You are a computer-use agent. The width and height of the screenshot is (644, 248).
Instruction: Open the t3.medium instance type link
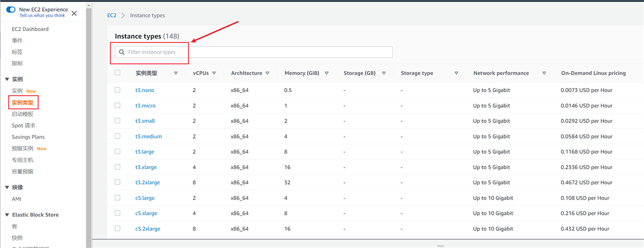149,136
